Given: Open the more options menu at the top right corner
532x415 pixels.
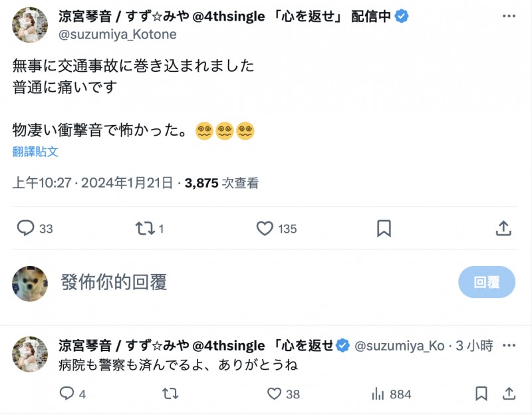Looking at the screenshot, I should click(510, 15).
